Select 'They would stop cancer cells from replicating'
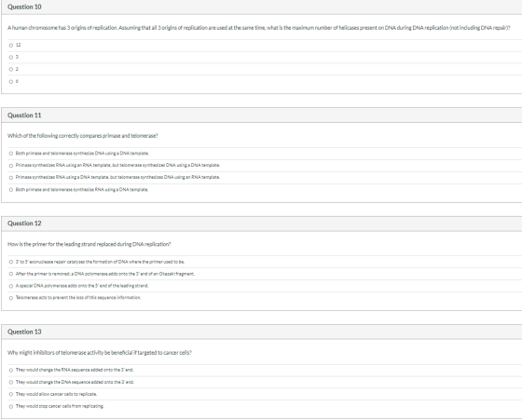This screenshot has height=420, width=522. (11, 406)
